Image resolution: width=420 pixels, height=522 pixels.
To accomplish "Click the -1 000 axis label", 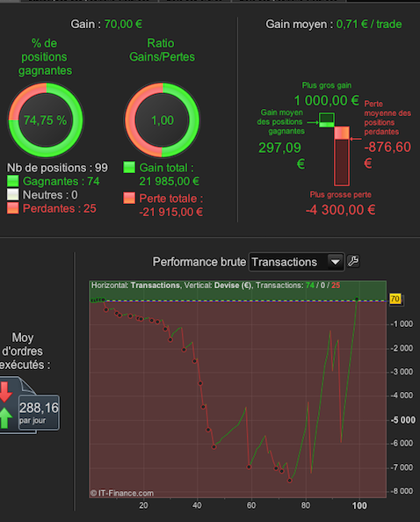I will pyautogui.click(x=402, y=324).
